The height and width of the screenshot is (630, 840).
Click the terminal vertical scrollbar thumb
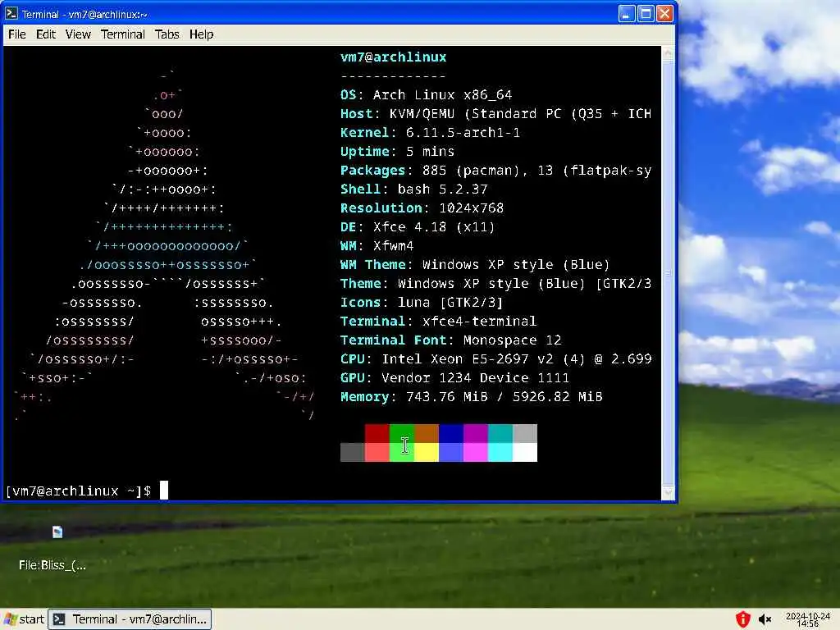pyautogui.click(x=668, y=272)
